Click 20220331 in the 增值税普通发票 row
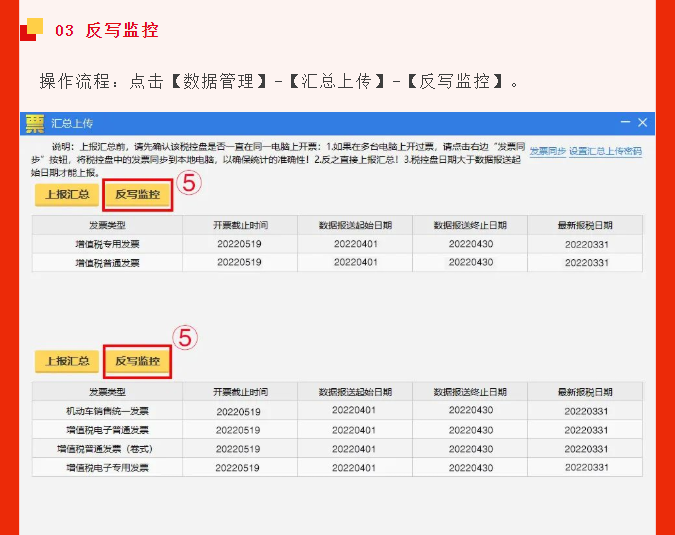The image size is (675, 535). tap(587, 263)
